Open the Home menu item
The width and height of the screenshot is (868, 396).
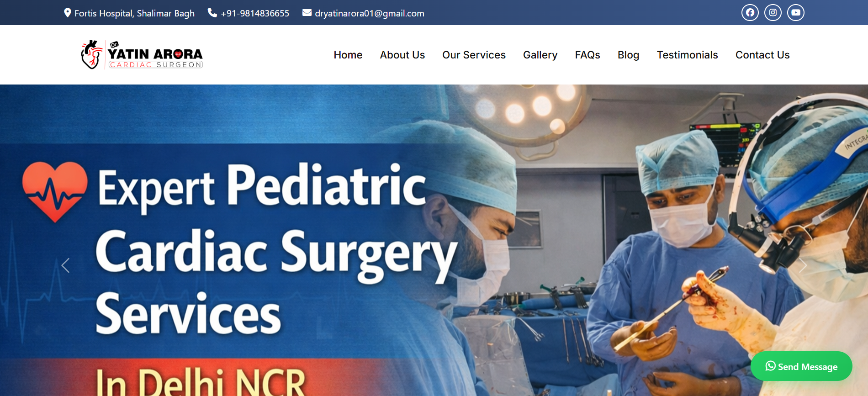pyautogui.click(x=348, y=55)
